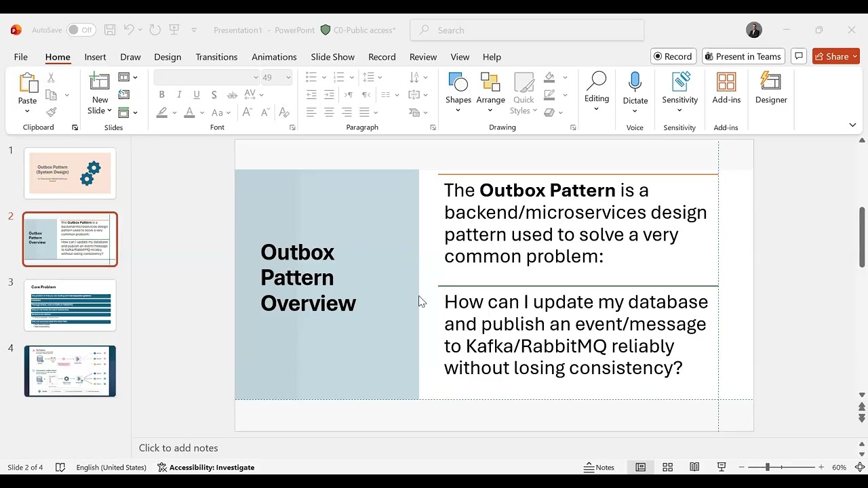Viewport: 868px width, 488px height.
Task: Switch to the Design tab
Action: coord(167,57)
